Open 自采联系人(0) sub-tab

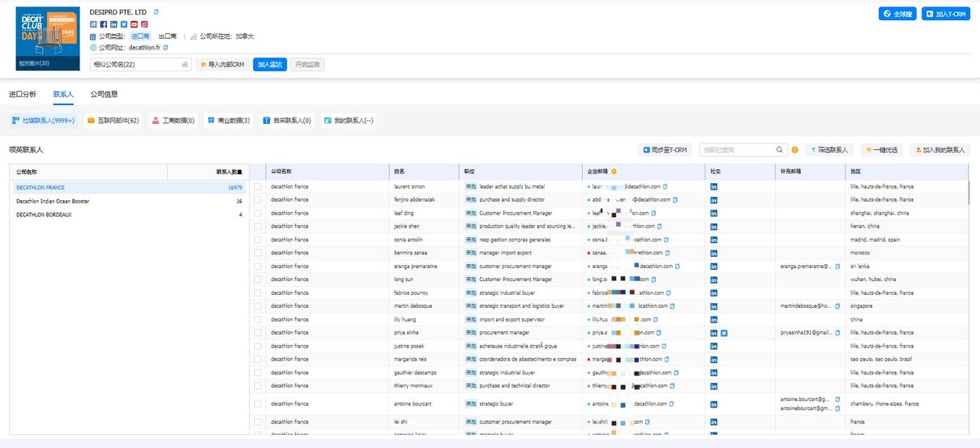287,121
